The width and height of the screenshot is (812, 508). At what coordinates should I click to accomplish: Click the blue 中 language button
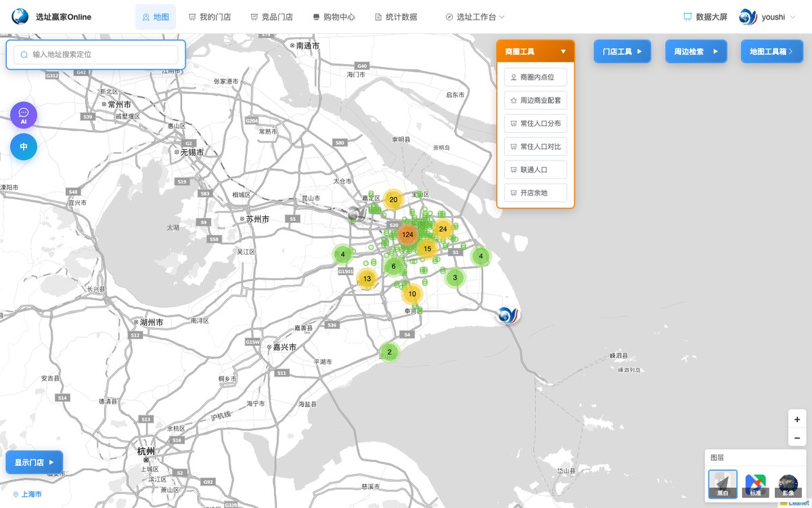24,147
